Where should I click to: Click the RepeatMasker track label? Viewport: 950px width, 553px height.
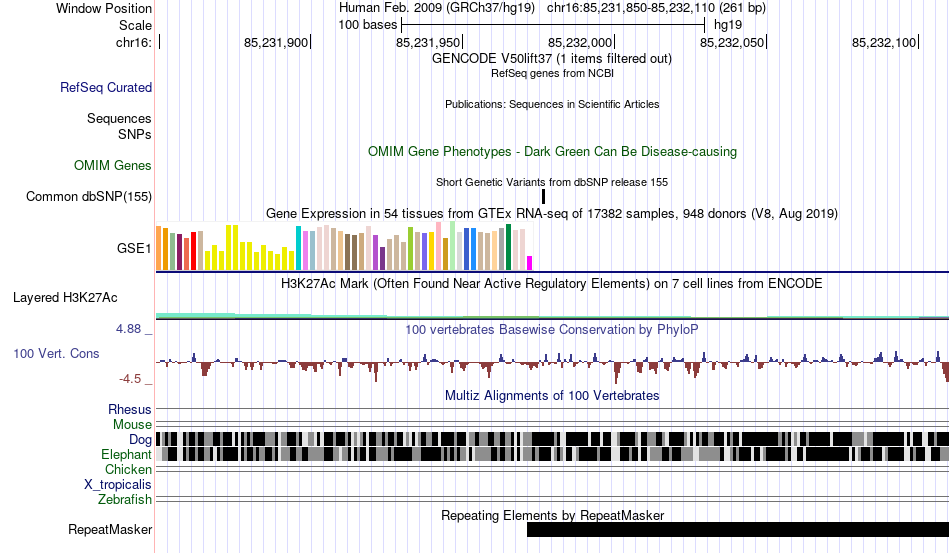pos(110,529)
